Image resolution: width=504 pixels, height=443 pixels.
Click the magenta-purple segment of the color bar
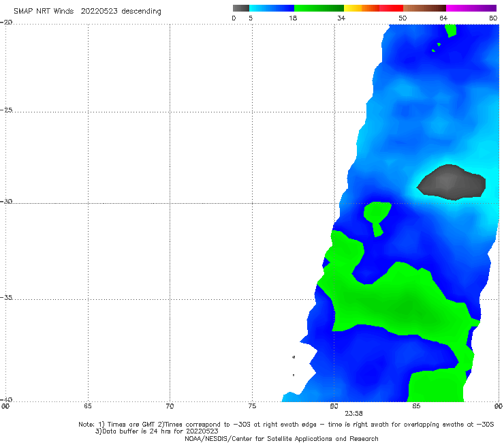(x=471, y=8)
